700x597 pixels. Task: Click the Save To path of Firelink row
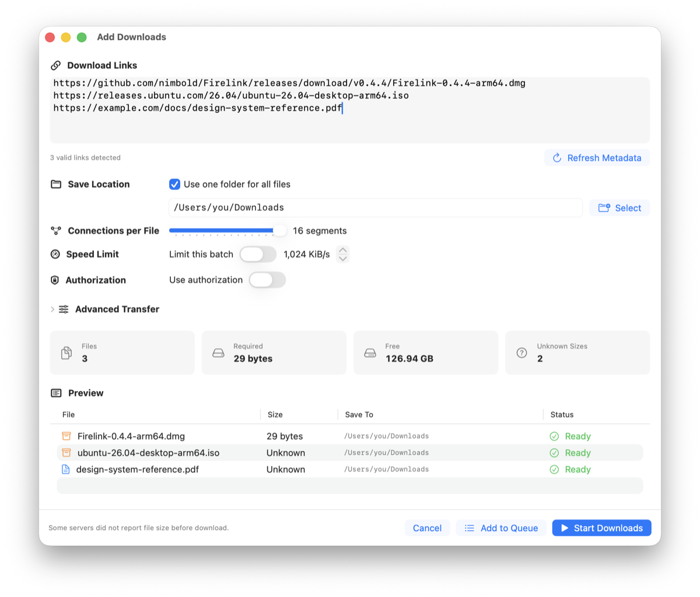387,436
